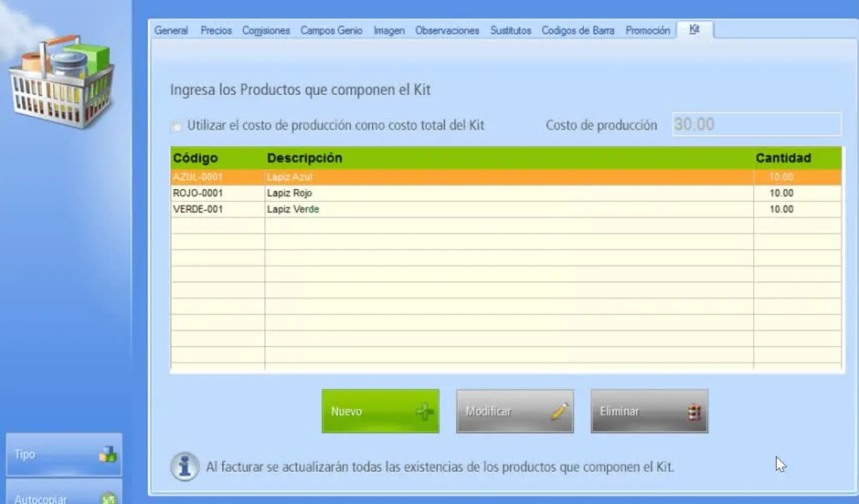
Task: Click the quantity 10.00 of Lapiz Azul
Action: (781, 177)
